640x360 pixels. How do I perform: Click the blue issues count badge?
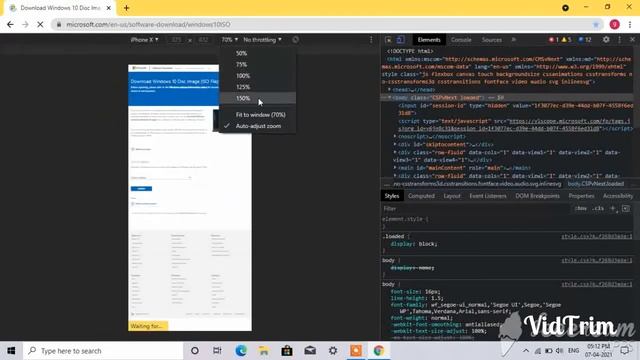tap(585, 40)
